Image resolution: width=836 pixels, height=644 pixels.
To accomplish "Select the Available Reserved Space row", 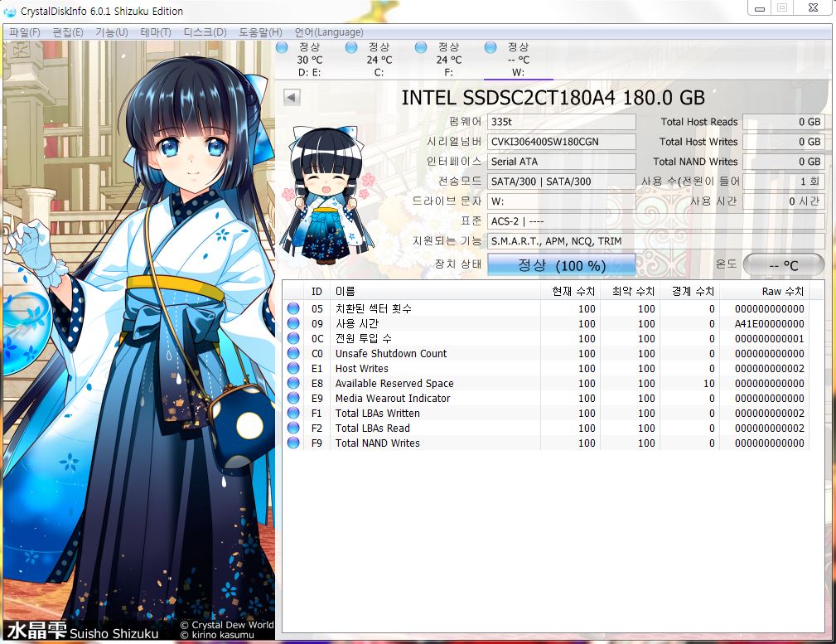I will tap(546, 383).
